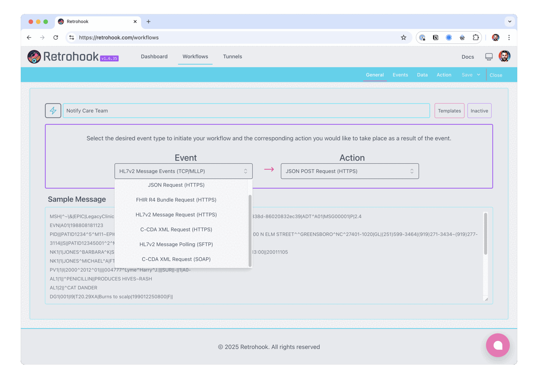Click the Templates button

449,111
